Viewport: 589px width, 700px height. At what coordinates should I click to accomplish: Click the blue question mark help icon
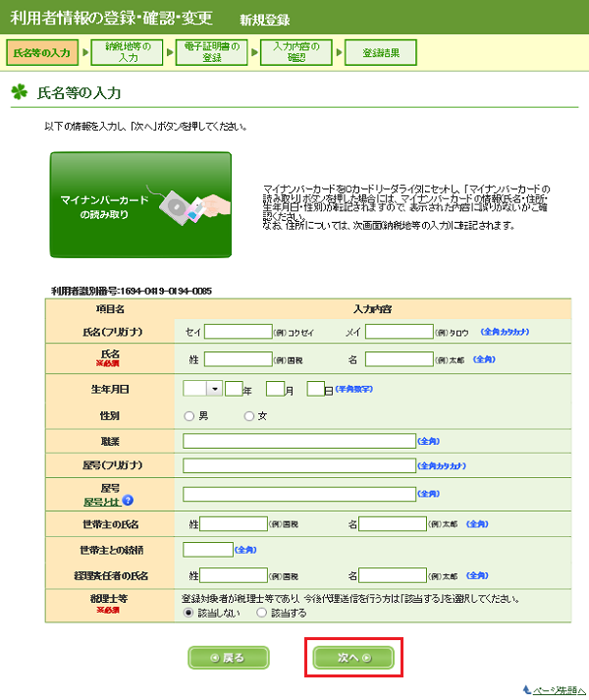128,501
